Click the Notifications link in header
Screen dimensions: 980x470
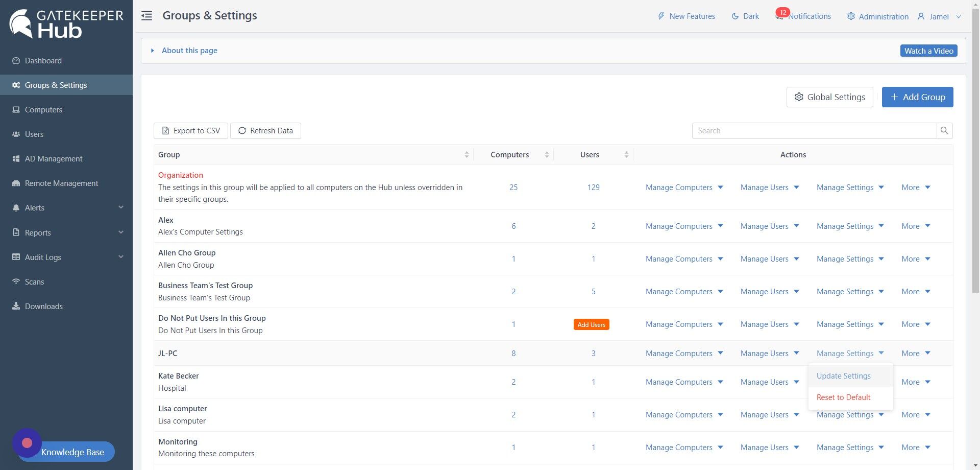[x=809, y=16]
